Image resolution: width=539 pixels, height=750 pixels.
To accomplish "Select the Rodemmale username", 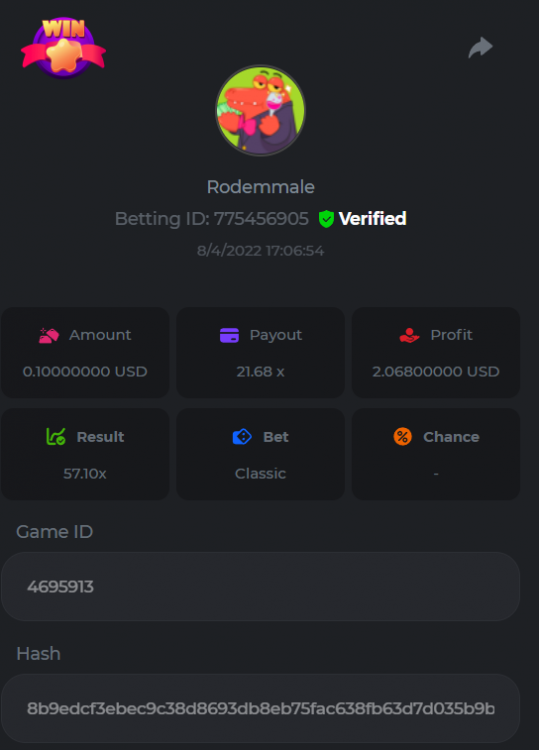I will tap(261, 187).
